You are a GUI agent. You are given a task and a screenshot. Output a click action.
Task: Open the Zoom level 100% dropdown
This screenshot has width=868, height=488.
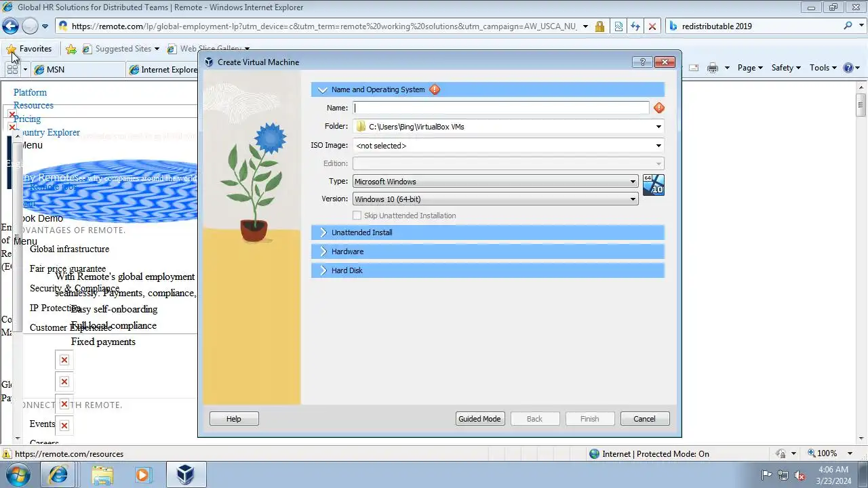(851, 453)
